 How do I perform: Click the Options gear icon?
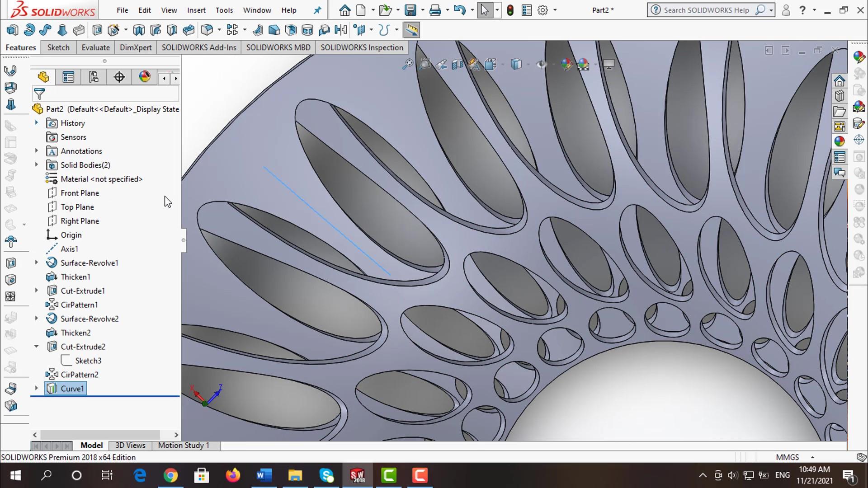(x=543, y=10)
